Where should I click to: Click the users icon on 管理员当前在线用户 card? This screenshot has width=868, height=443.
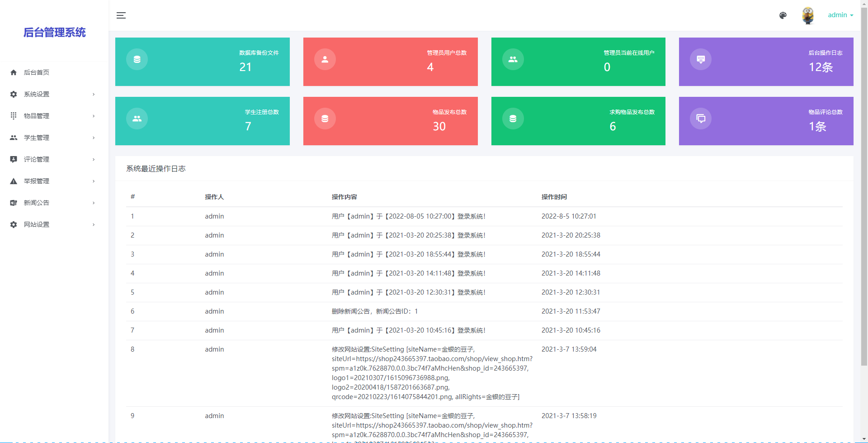tap(513, 59)
